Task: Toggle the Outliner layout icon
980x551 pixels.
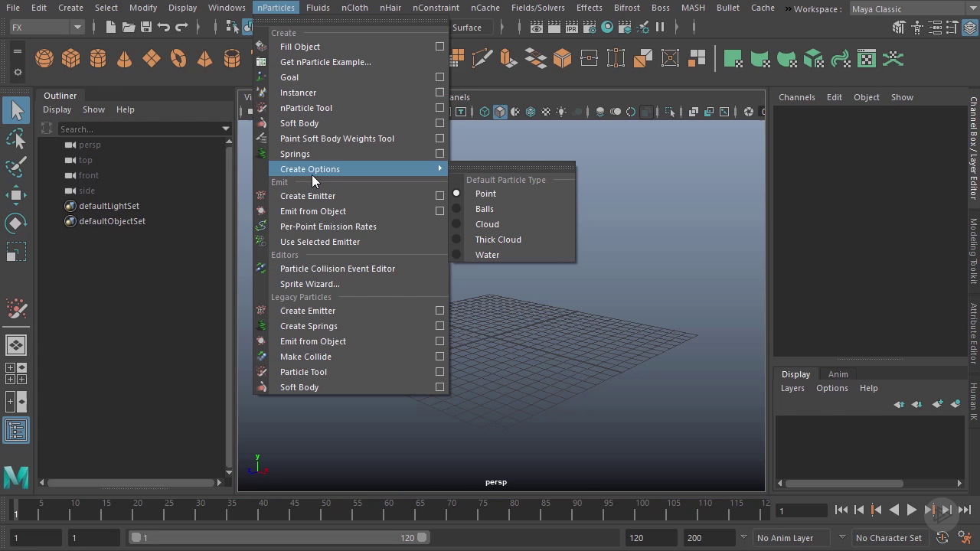Action: coord(16,430)
